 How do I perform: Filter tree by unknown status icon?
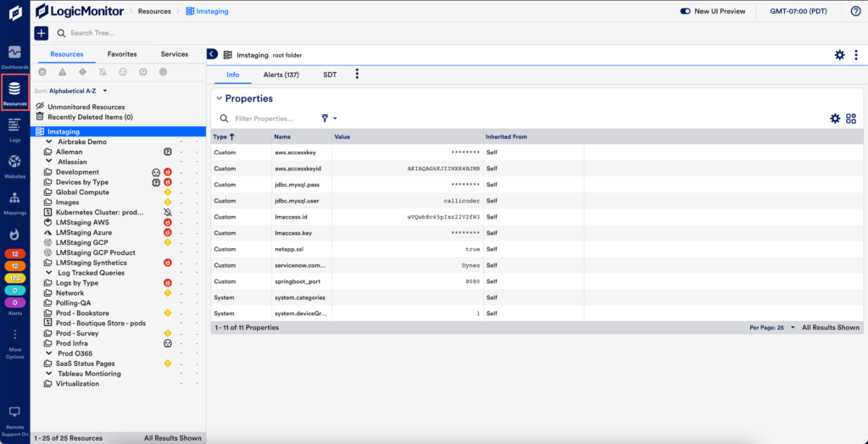point(142,72)
